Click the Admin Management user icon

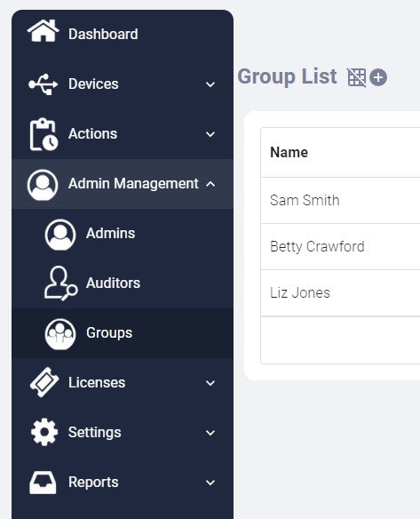[43, 185]
